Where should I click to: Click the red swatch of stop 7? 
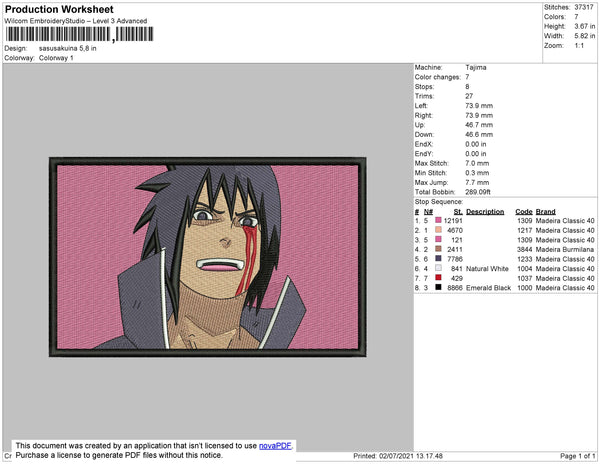(x=438, y=278)
